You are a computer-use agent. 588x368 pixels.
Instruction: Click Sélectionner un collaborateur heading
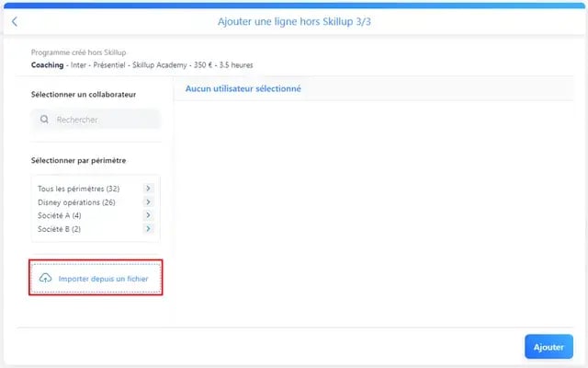84,94
